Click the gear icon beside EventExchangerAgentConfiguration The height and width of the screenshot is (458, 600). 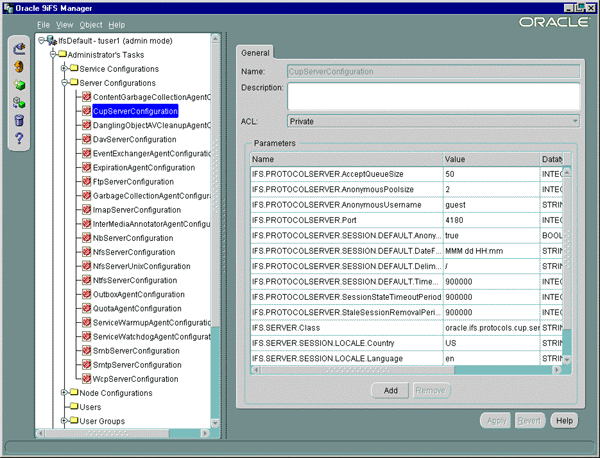pyautogui.click(x=87, y=153)
